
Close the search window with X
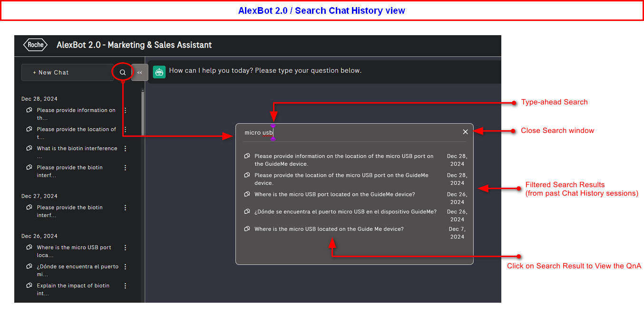(x=465, y=132)
